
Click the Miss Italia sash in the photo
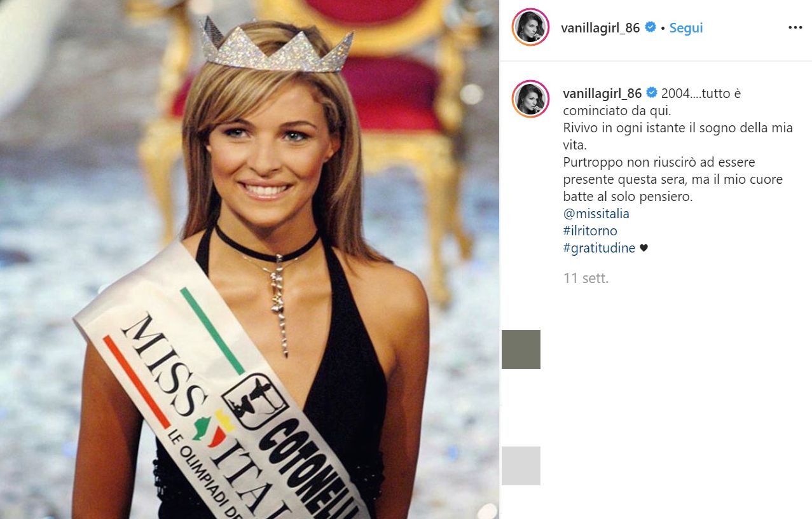point(222,387)
